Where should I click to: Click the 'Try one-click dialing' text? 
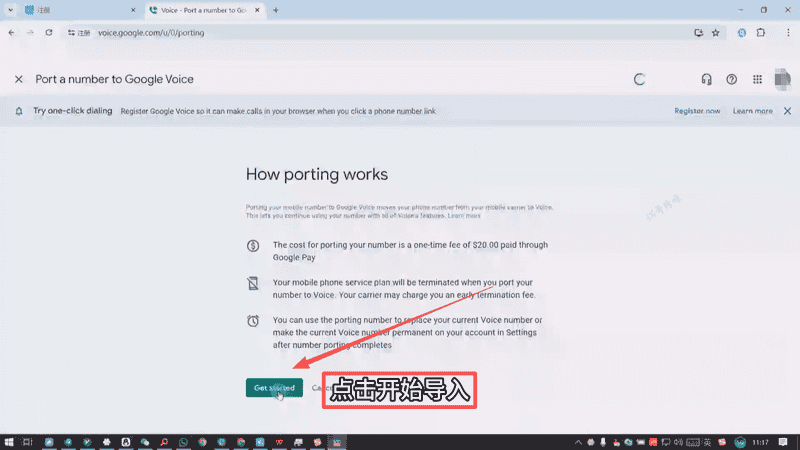[x=72, y=111]
